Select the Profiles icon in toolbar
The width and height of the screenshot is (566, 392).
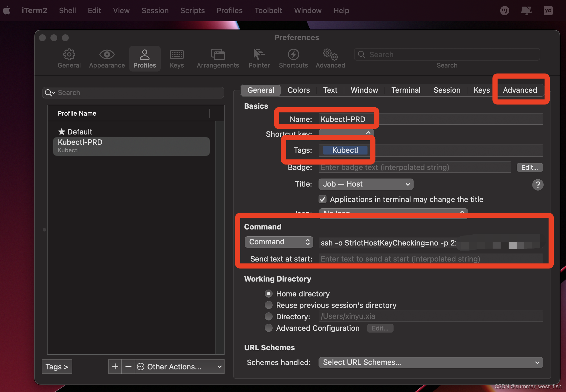pyautogui.click(x=145, y=58)
